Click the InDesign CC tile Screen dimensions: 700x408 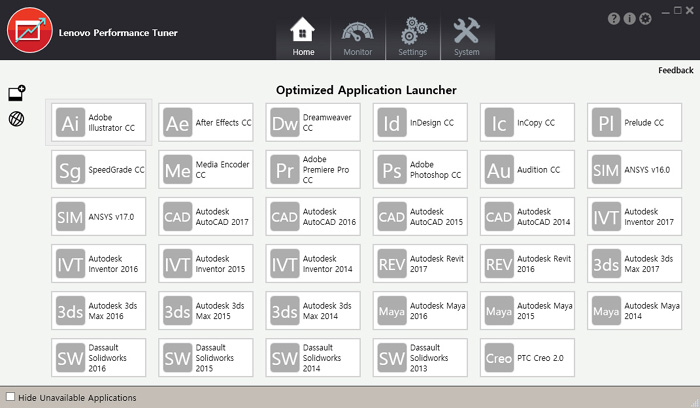[x=420, y=122]
